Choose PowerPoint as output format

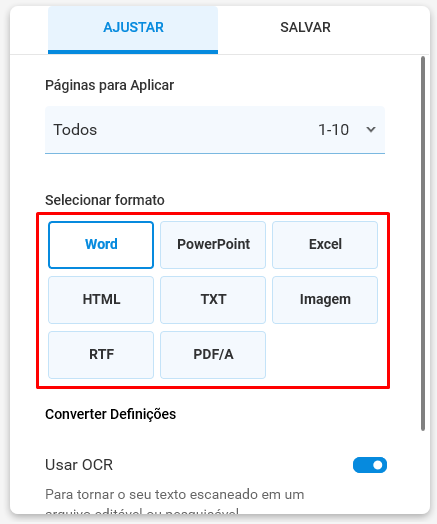(x=213, y=245)
